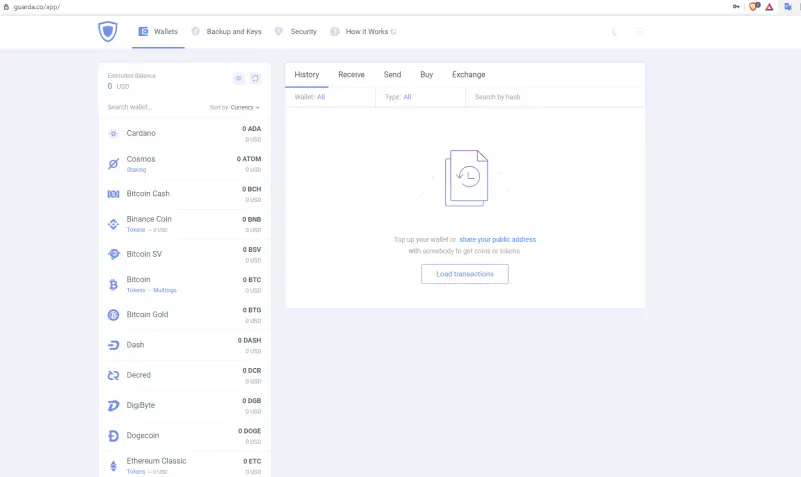Viewport: 801px width, 477px height.
Task: Click the Binance Coin icon
Action: coord(113,224)
